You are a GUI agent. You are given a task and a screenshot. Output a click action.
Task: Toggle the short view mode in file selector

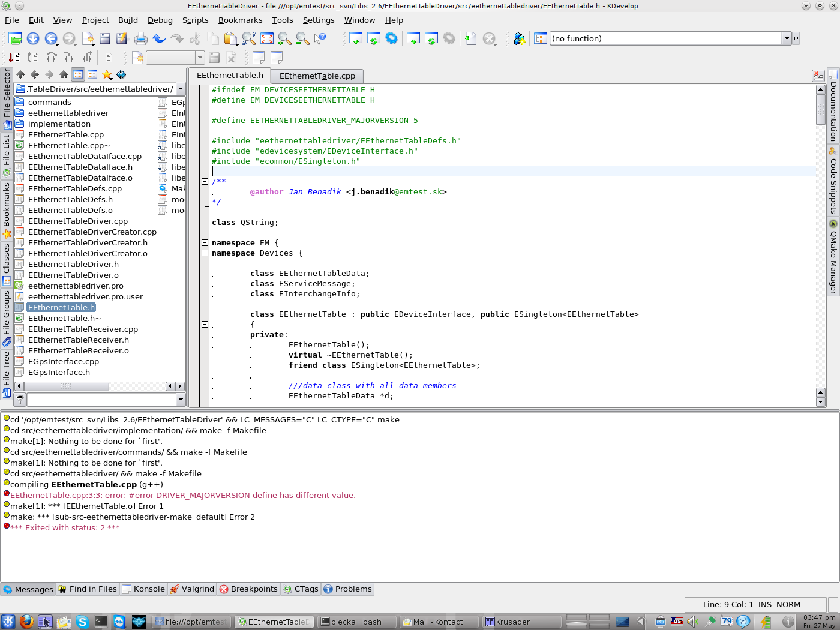pyautogui.click(x=78, y=74)
